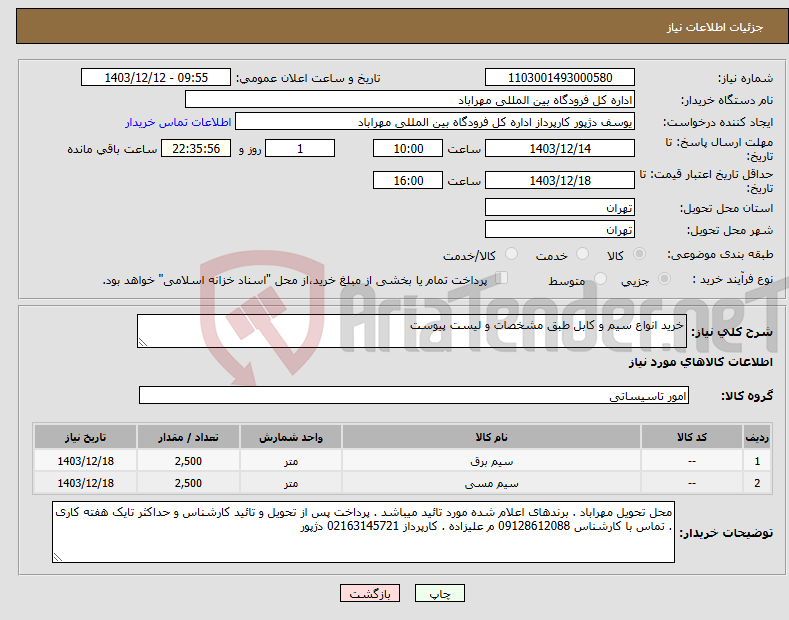Click the تعداد / مقدار column header
Image resolution: width=789 pixels, height=620 pixels.
coord(188,437)
